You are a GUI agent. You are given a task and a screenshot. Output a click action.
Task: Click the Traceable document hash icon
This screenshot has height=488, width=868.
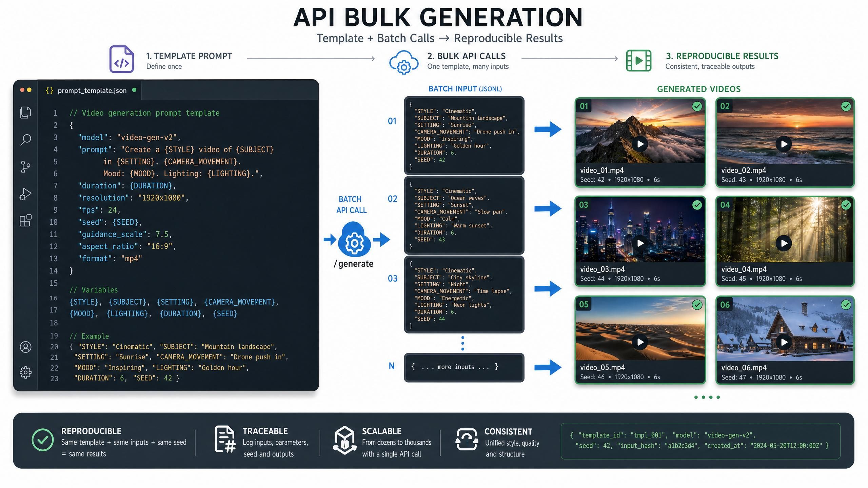(225, 440)
